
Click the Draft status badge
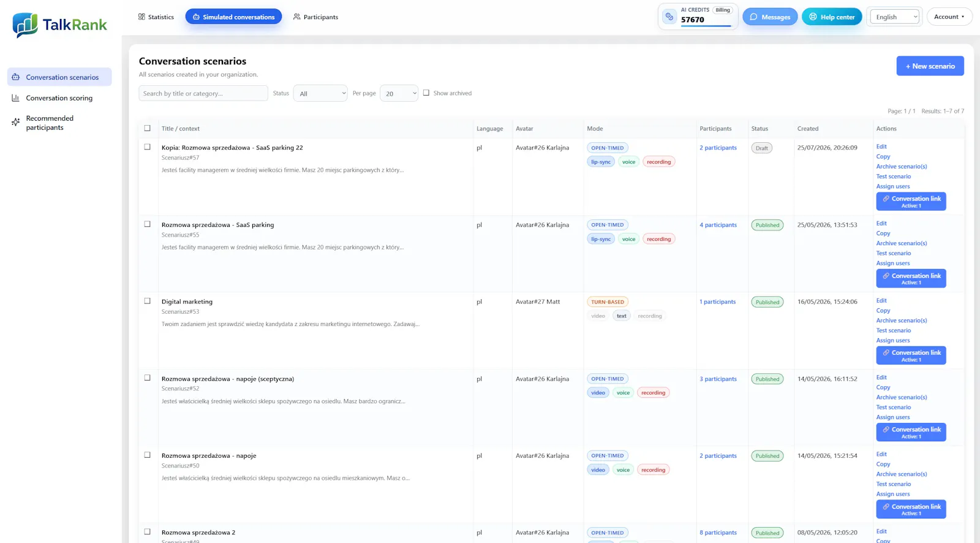pyautogui.click(x=762, y=148)
